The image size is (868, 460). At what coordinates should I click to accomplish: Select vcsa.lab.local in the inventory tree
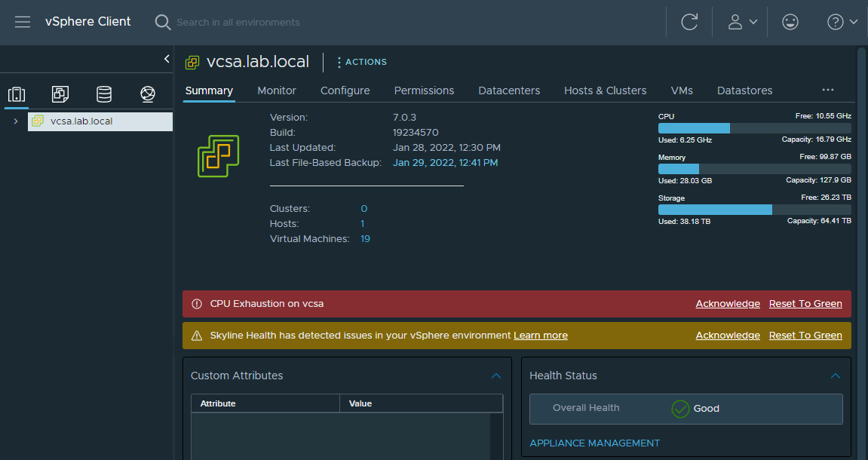100,121
